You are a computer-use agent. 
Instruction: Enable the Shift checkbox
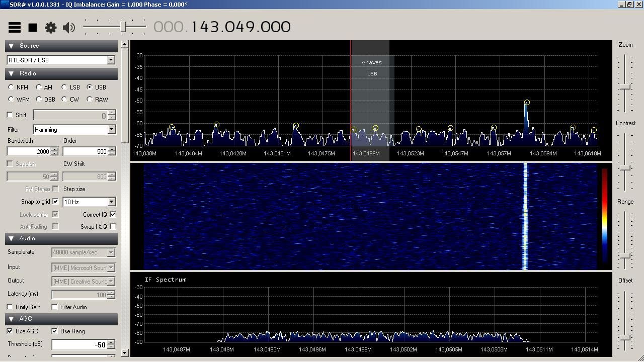[x=9, y=115]
